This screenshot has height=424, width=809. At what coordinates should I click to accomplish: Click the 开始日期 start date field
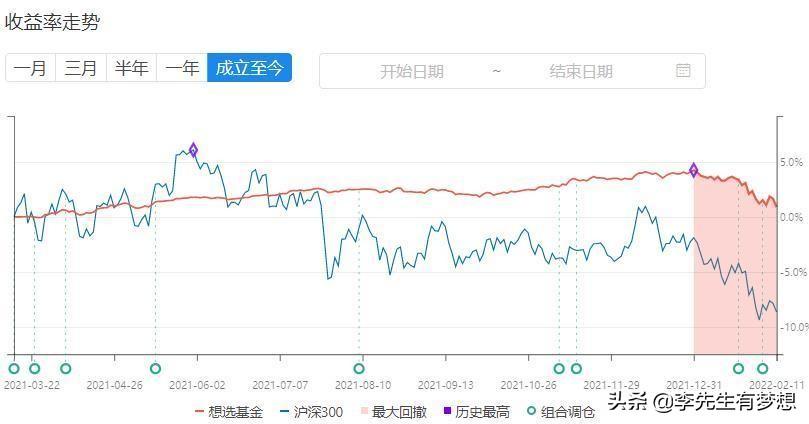pos(411,71)
